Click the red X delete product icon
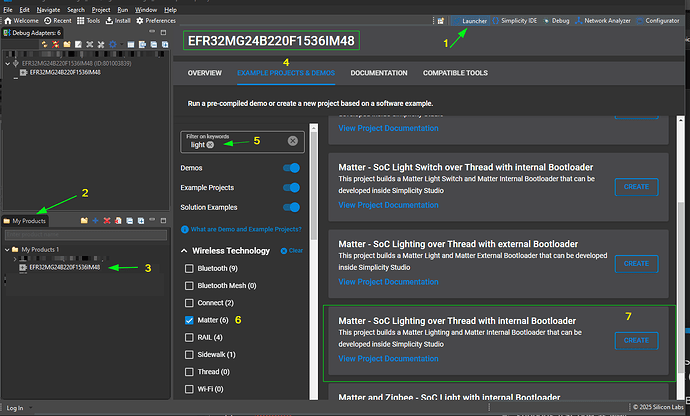 (x=106, y=221)
